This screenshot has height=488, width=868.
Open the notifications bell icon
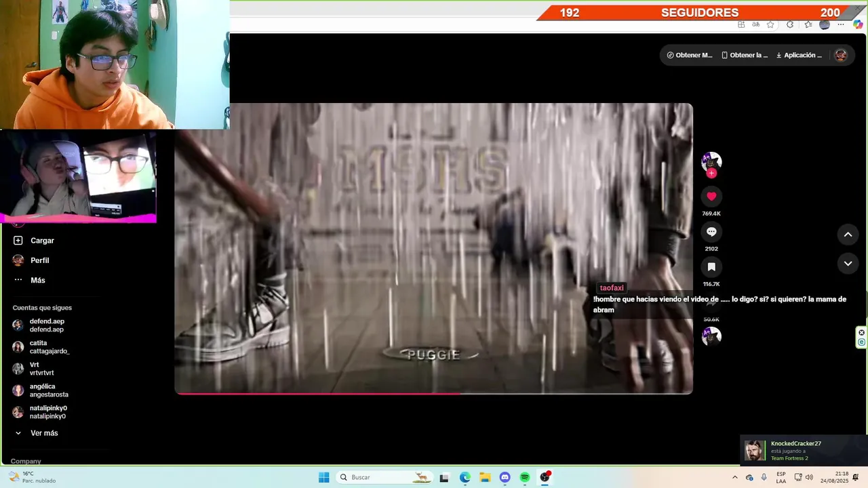(856, 477)
